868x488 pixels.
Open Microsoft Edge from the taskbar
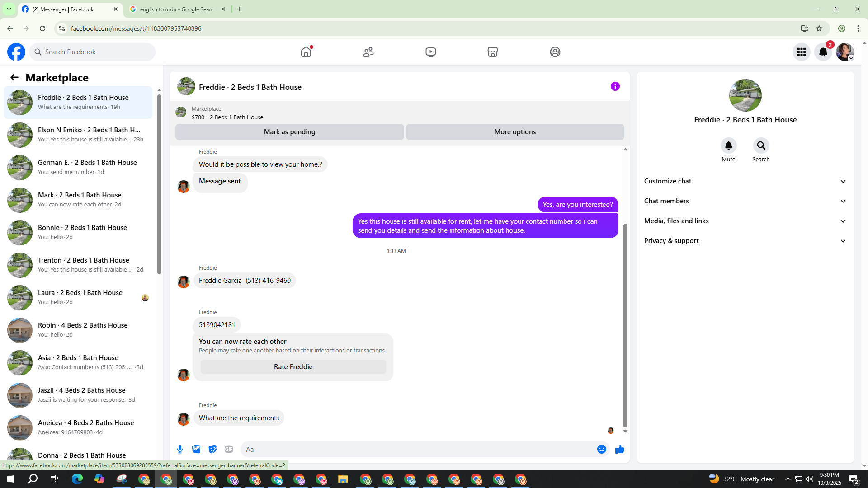pos(77,479)
